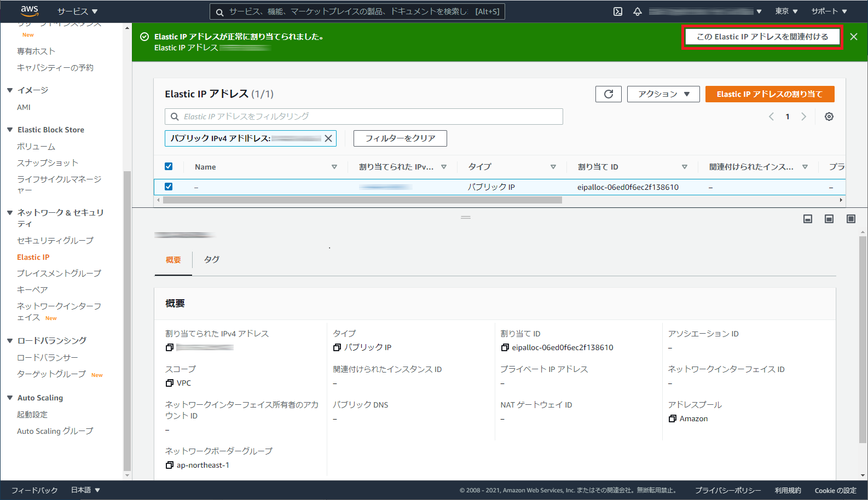Image resolution: width=868 pixels, height=500 pixels.
Task: Open the サービス menu
Action: click(77, 11)
